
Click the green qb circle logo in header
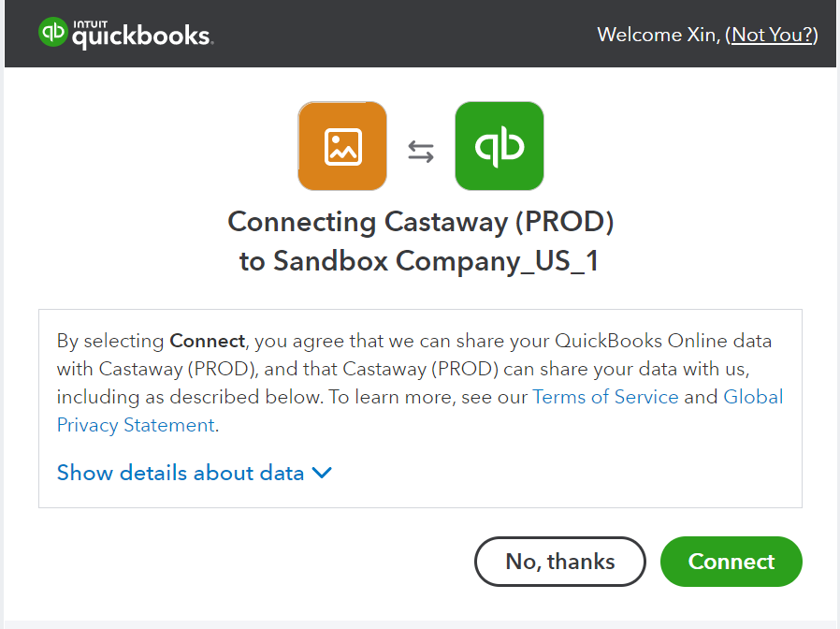[x=51, y=32]
